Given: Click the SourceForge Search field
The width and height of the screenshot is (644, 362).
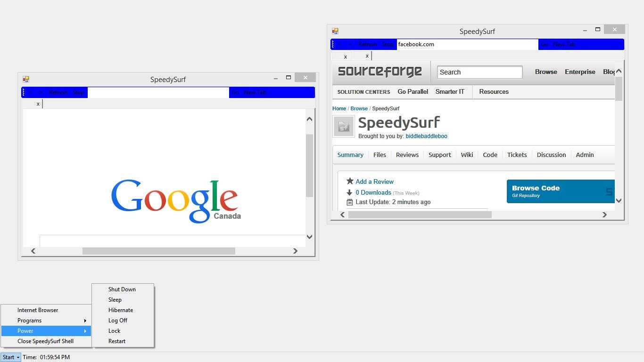Looking at the screenshot, I should tap(479, 72).
